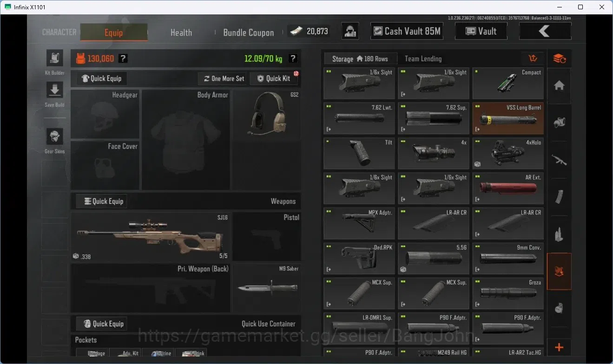Click Quick Equip above the Headgear slot
The image size is (613, 364).
(101, 78)
